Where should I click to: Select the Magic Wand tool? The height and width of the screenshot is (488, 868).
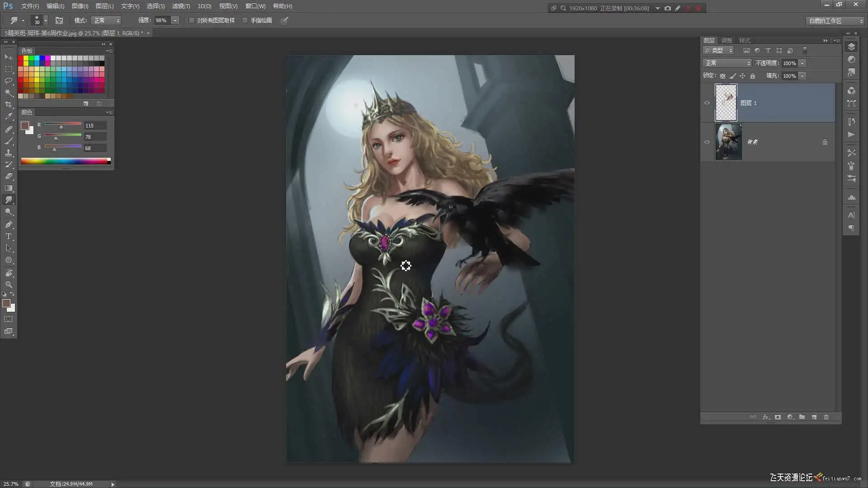tap(9, 93)
